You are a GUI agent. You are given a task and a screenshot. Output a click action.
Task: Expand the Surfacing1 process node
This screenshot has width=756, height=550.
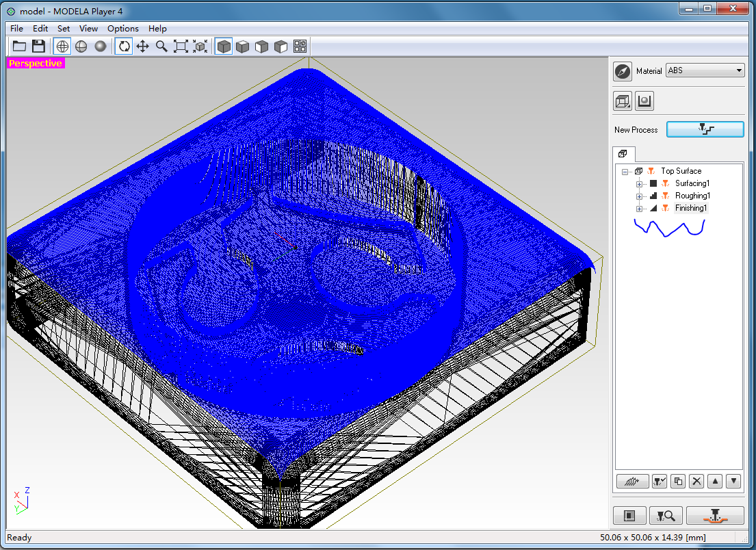pyautogui.click(x=639, y=184)
